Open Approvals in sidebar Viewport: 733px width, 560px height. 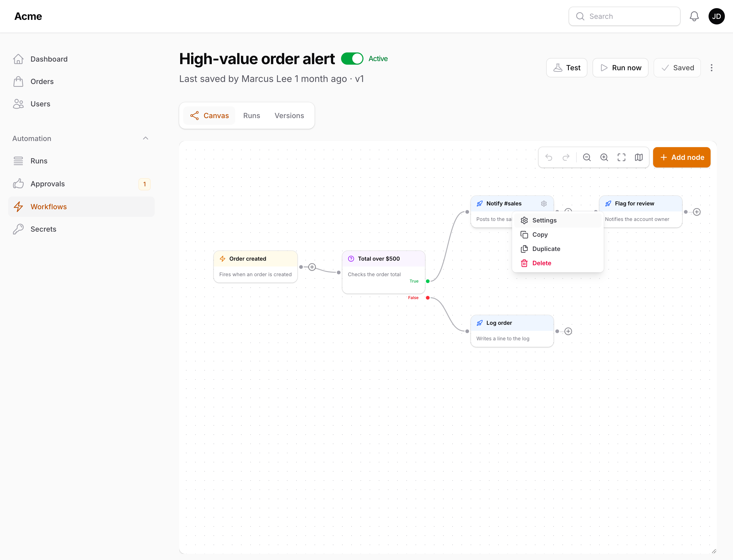(81, 184)
